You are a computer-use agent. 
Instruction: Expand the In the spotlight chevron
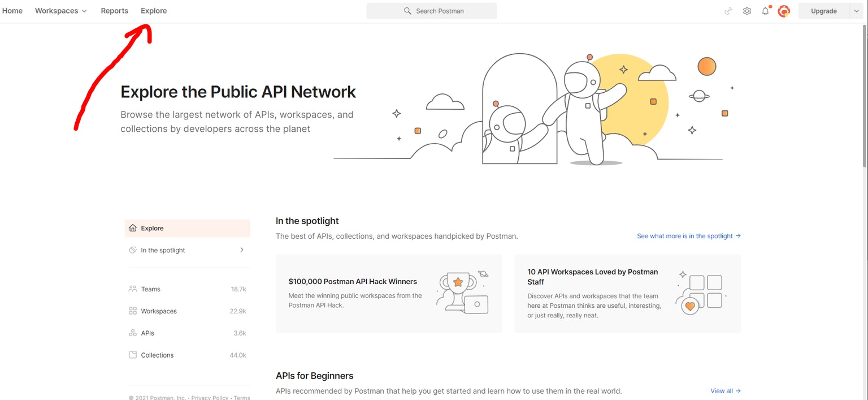(x=242, y=250)
